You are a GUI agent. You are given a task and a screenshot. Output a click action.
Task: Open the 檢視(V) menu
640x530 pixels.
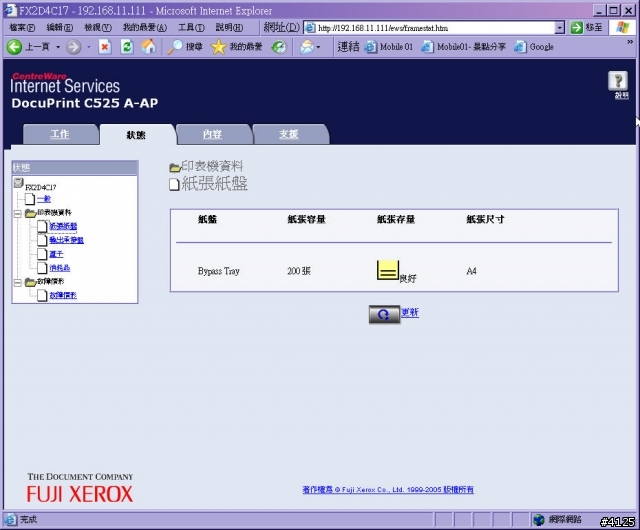click(x=98, y=27)
